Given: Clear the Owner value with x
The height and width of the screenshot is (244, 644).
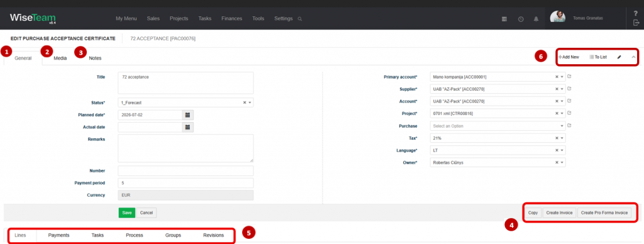Looking at the screenshot, I should click(557, 163).
